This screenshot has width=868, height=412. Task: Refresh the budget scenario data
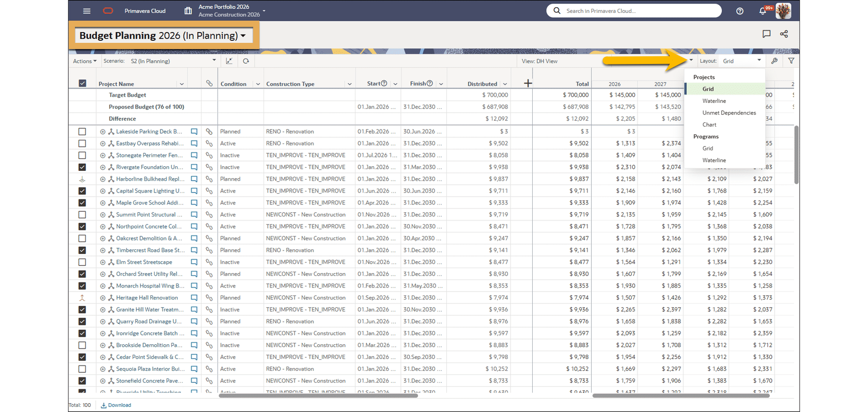246,61
